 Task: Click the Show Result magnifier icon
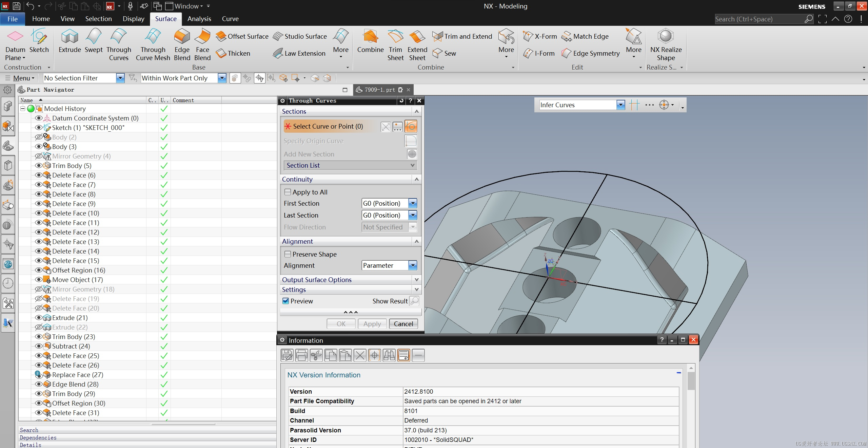coord(414,301)
